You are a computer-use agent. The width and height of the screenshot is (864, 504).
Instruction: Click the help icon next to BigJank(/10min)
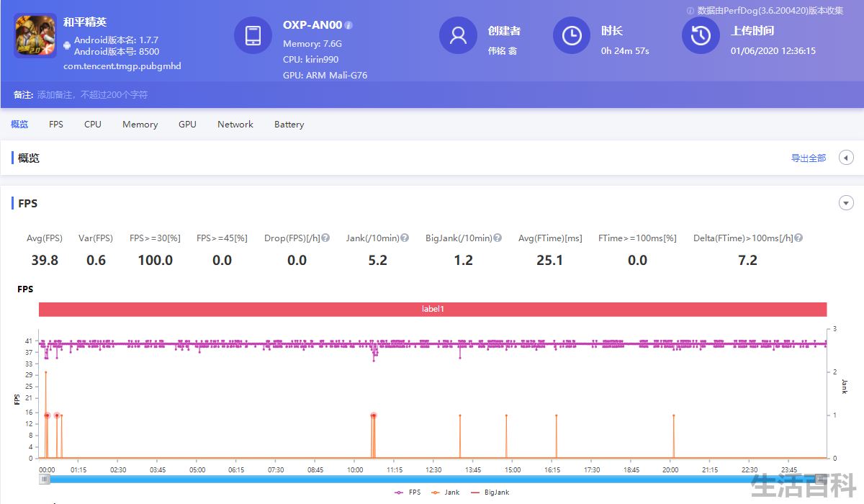coord(498,238)
